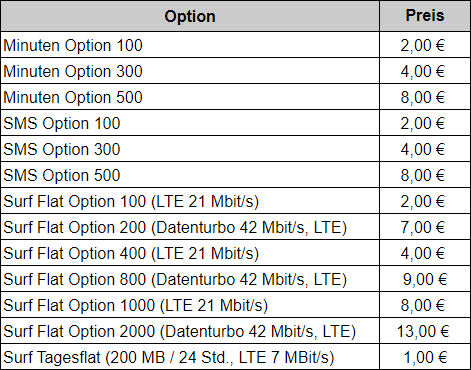Click Surf Flat Option 400 cell

[x=190, y=253]
